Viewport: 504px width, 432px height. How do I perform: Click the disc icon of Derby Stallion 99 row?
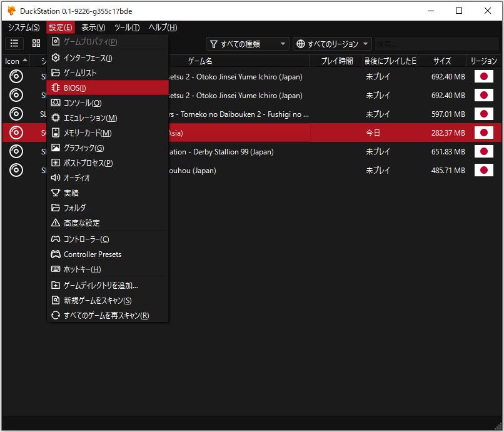[x=16, y=151]
